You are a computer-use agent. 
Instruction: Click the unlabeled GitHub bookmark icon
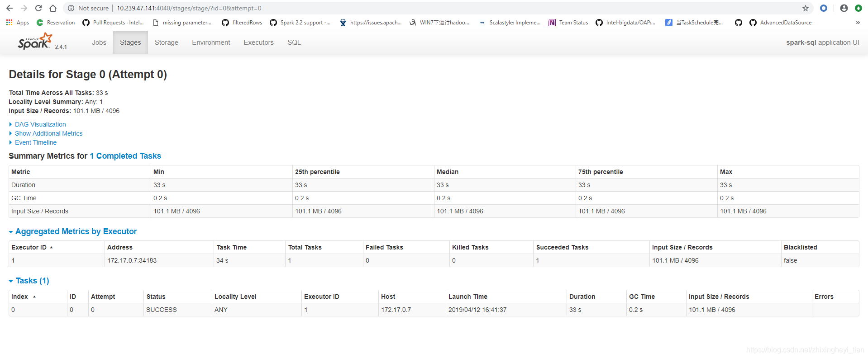point(739,23)
